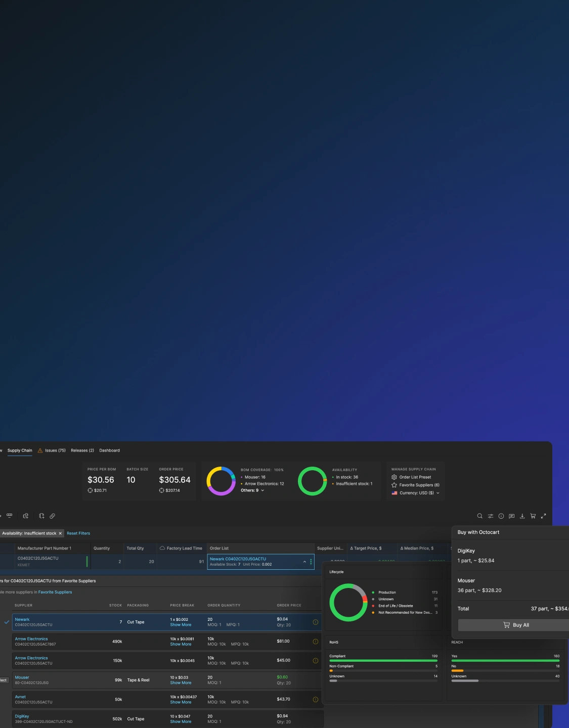Click the Reset Filters link
569x728 pixels.
[x=78, y=533]
